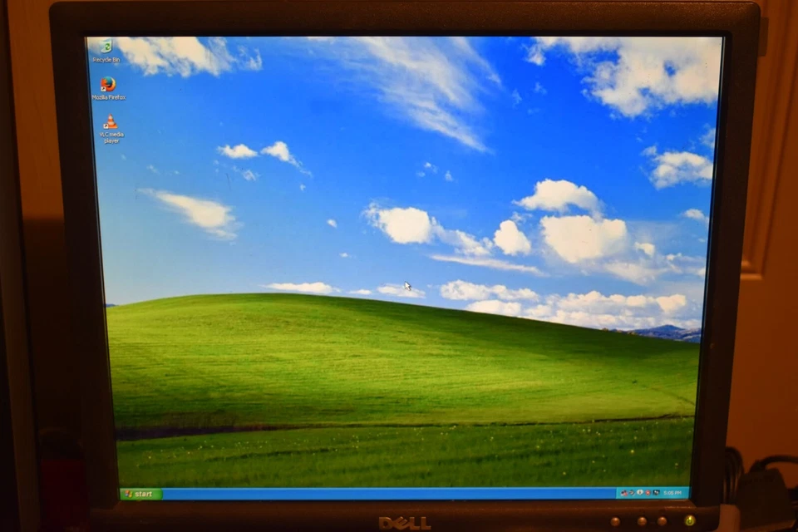Launch Mozilla Firefox from the desktop
The image size is (798, 532).
click(107, 85)
